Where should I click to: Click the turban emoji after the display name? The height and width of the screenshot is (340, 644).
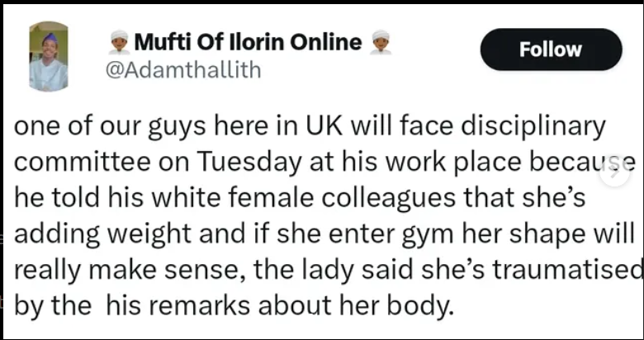pos(381,42)
